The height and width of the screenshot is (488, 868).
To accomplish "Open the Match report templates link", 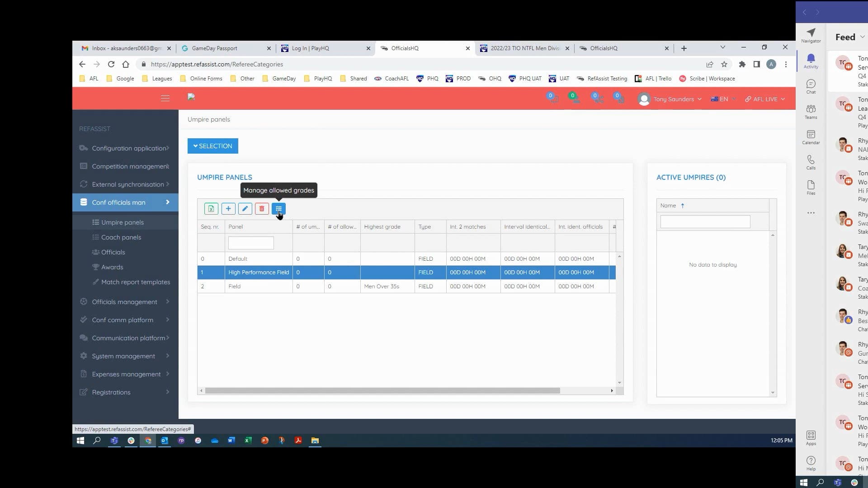I will click(136, 282).
